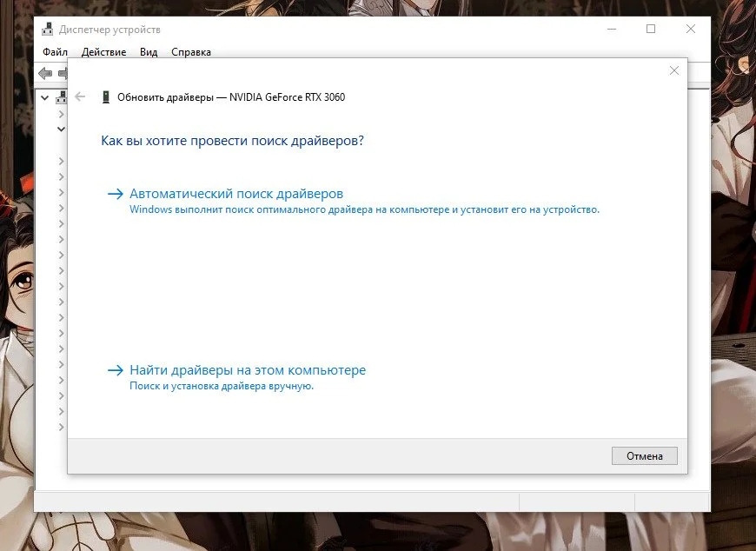
Task: Collapse the only expanded device category chevron
Action: click(x=61, y=129)
